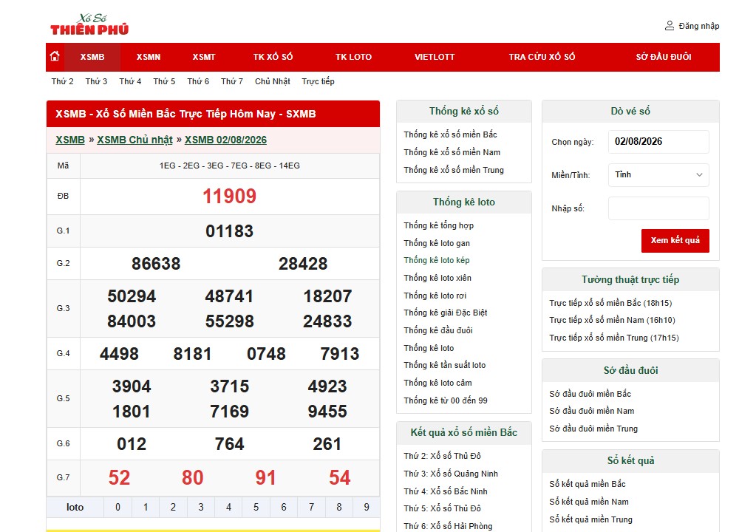Open Thứ 3: Xổ số Quảng Ninh
This screenshot has height=532, width=756.
point(451,474)
